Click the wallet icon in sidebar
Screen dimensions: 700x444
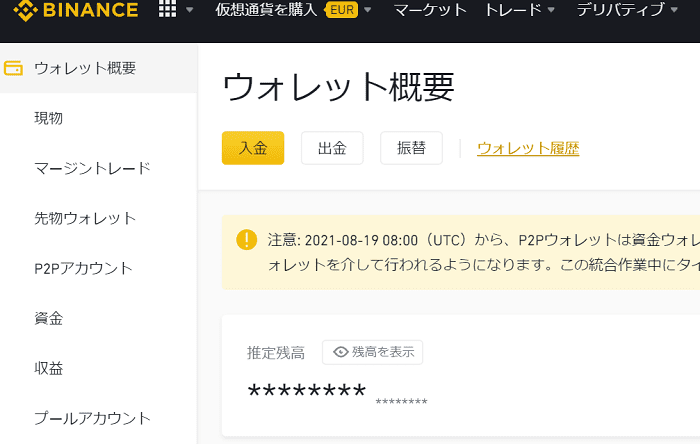click(13, 68)
